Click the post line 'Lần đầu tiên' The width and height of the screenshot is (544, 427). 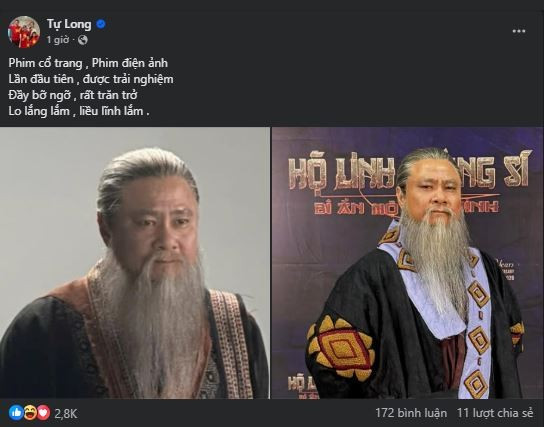[x=41, y=79]
